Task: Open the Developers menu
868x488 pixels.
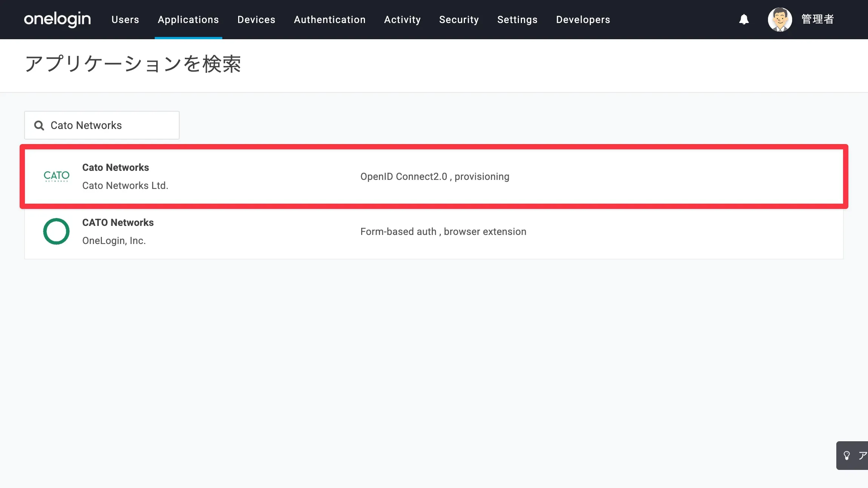Action: 583,20
